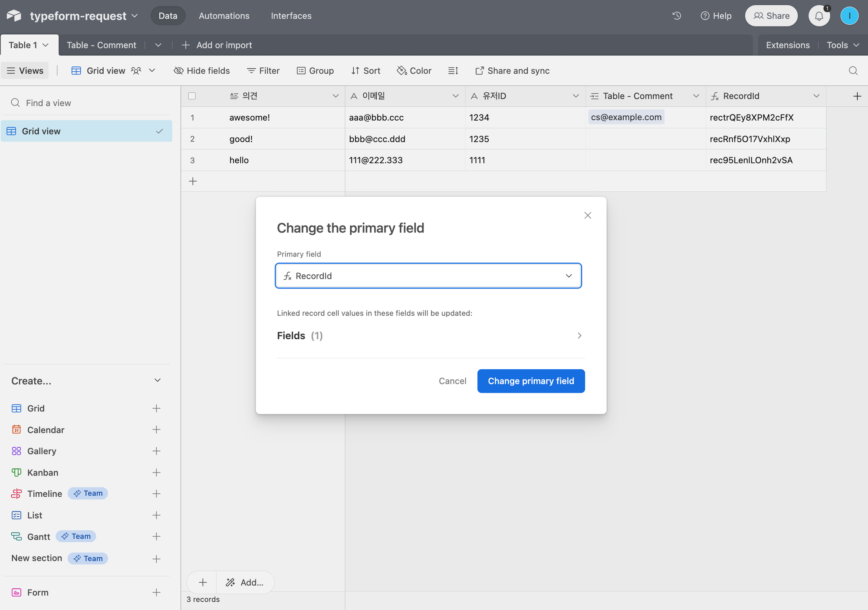Click the Color paint bucket tool
868x610 pixels.
414,71
